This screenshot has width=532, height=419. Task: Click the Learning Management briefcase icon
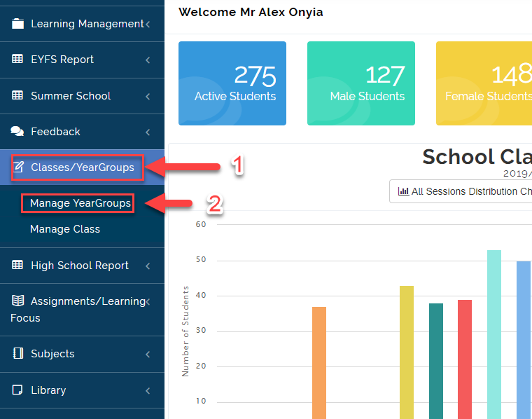coord(17,24)
